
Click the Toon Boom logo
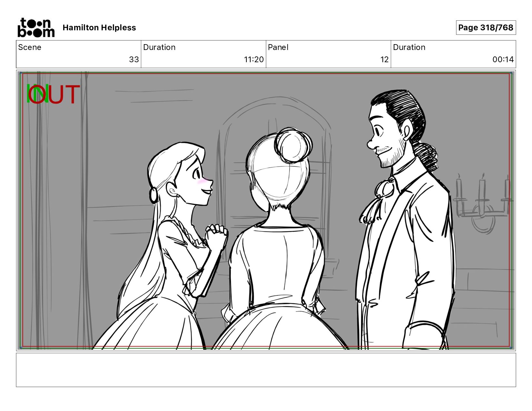(36, 27)
